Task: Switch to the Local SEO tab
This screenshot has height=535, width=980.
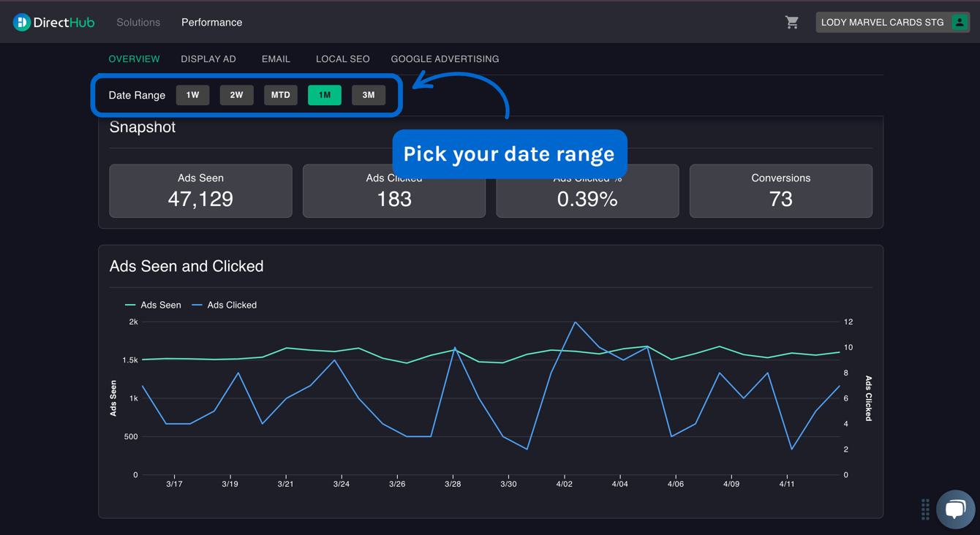Action: coord(343,59)
